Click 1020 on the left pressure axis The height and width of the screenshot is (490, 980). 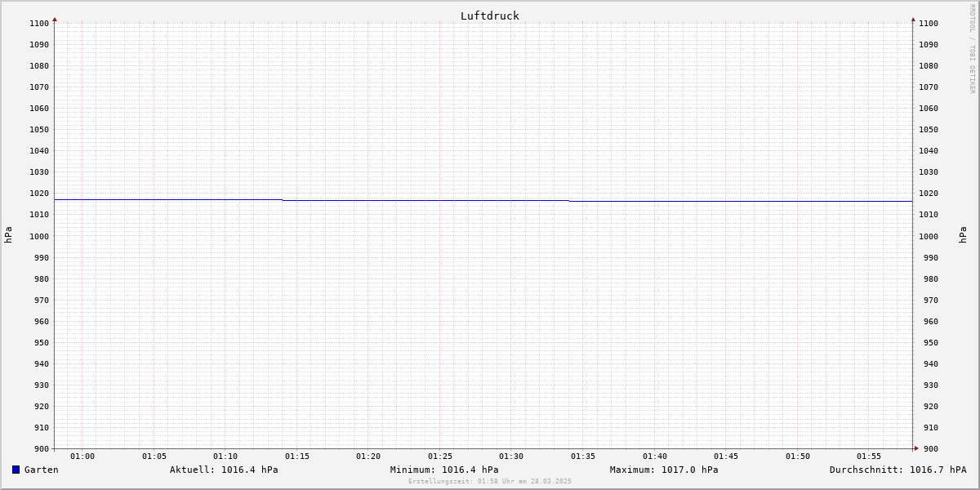(39, 194)
